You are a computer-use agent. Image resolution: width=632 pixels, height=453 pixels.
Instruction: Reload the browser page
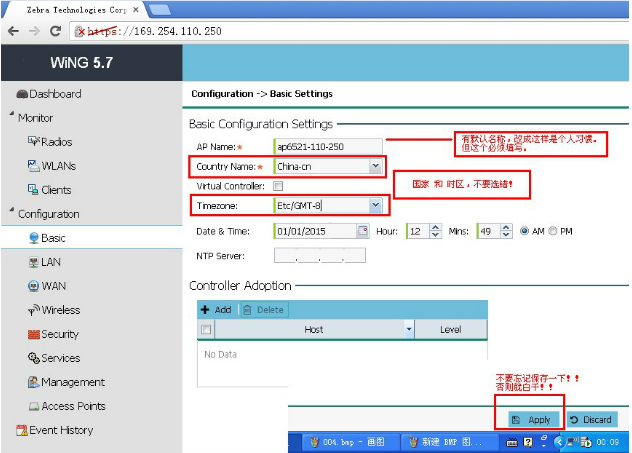[56, 31]
